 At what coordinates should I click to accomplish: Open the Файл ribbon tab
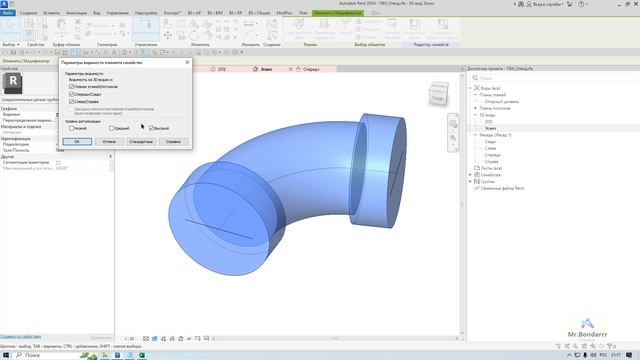pos(8,13)
